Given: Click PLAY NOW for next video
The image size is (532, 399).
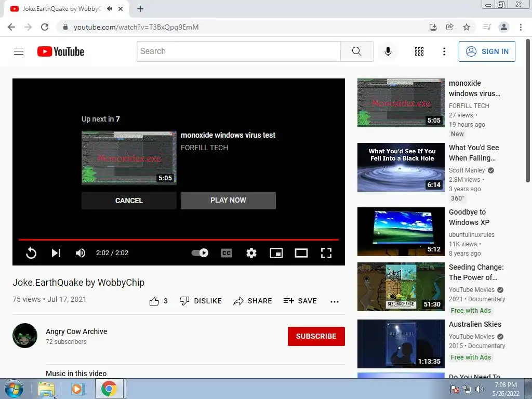Looking at the screenshot, I should tap(229, 200).
